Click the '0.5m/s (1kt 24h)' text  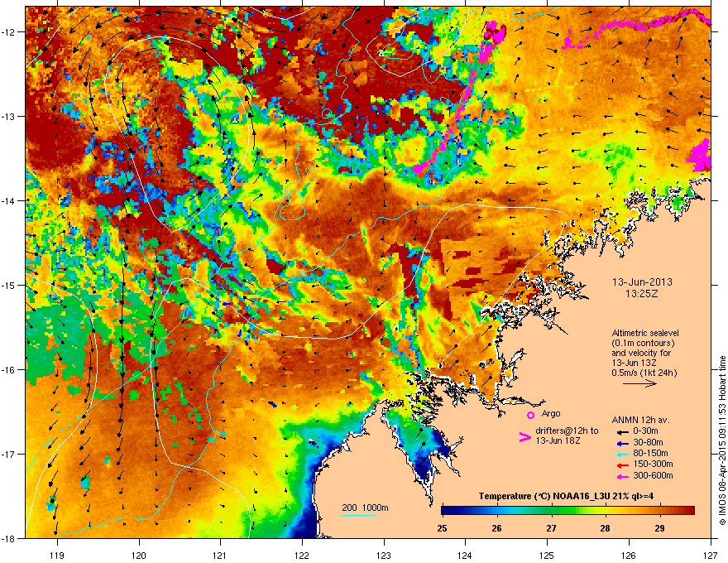coord(644,373)
